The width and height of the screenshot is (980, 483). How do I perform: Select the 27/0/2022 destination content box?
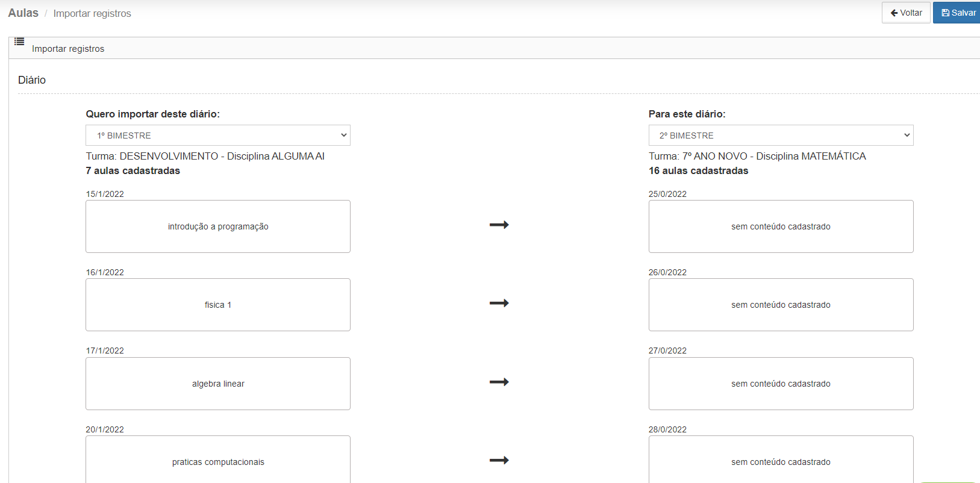781,384
